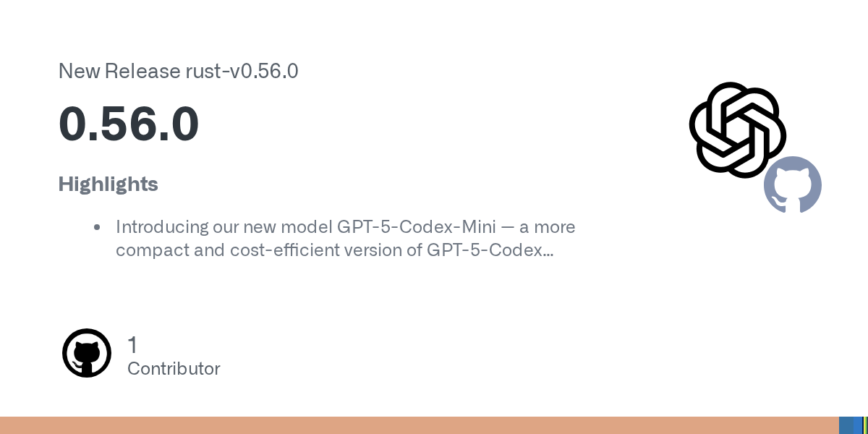This screenshot has height=434, width=868.
Task: Select the Highlights heading
Action: click(109, 184)
